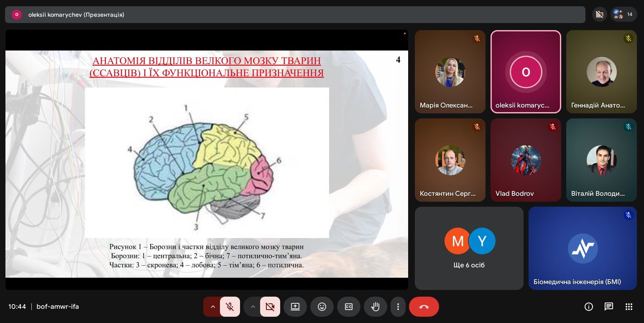Click the Біомедична інженерія (БМІ) tile

tap(583, 248)
